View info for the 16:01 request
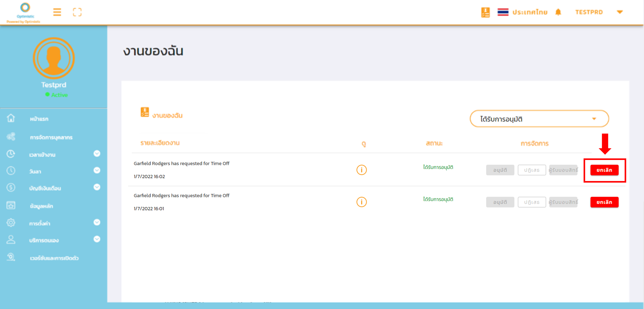Screen dimensions: 644x309 point(361,202)
